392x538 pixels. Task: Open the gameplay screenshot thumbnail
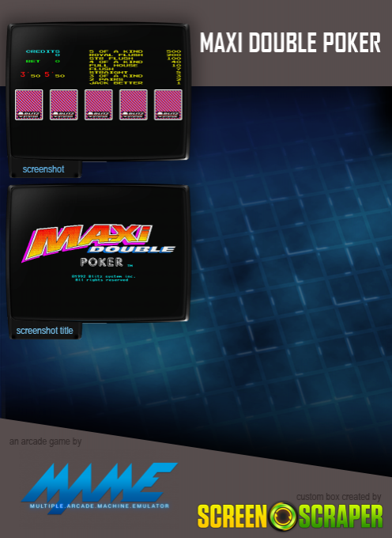click(98, 92)
